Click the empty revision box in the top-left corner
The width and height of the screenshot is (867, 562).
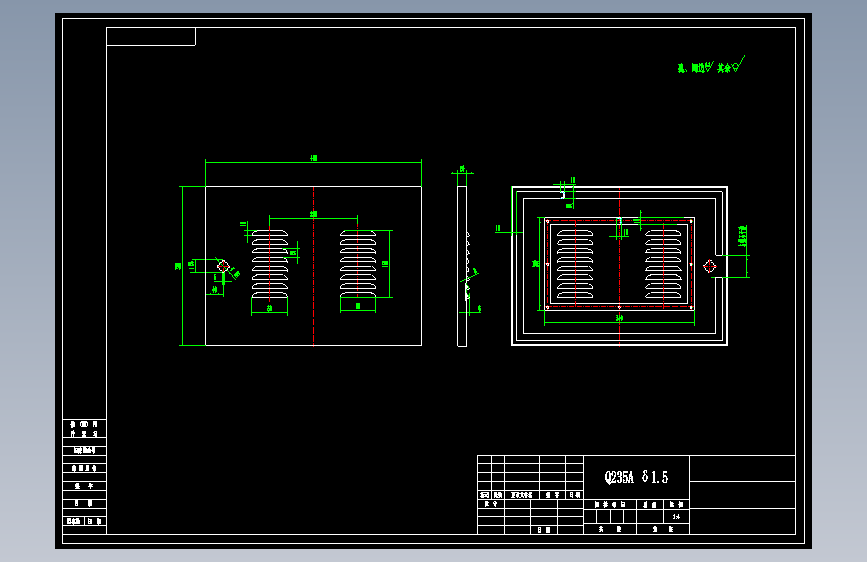pyautogui.click(x=151, y=37)
